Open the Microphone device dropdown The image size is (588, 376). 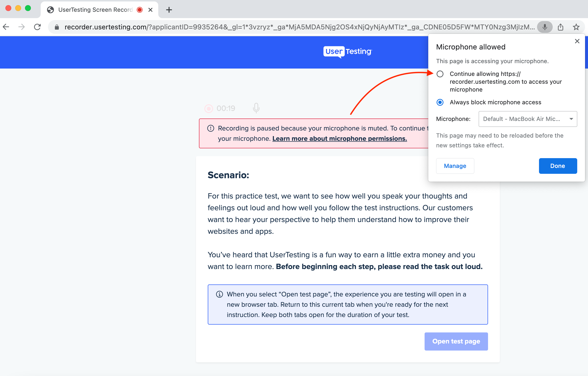pyautogui.click(x=528, y=119)
